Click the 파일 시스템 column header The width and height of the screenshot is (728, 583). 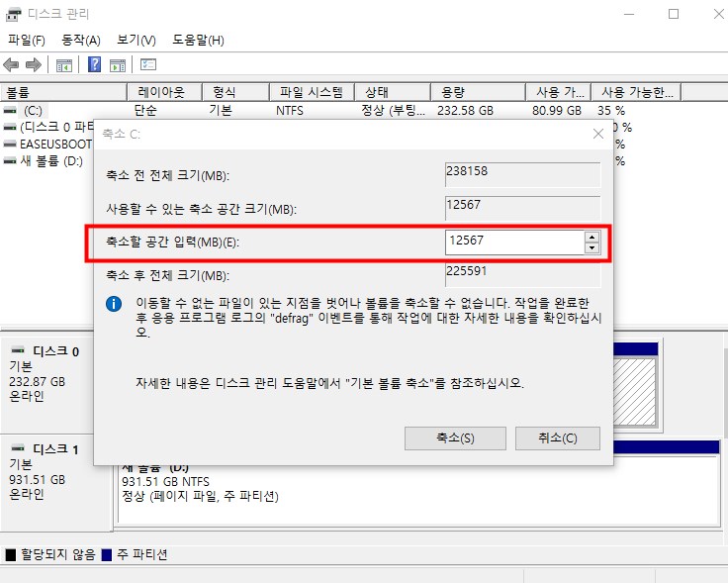pyautogui.click(x=312, y=92)
